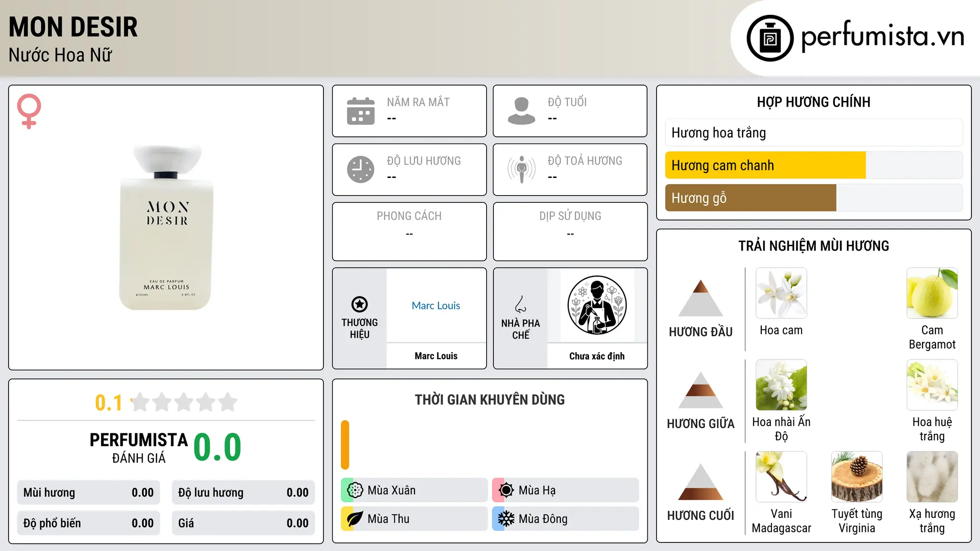Screen dimensions: 980x551
Task: Click the 0.1 star rating value
Action: pos(109,403)
